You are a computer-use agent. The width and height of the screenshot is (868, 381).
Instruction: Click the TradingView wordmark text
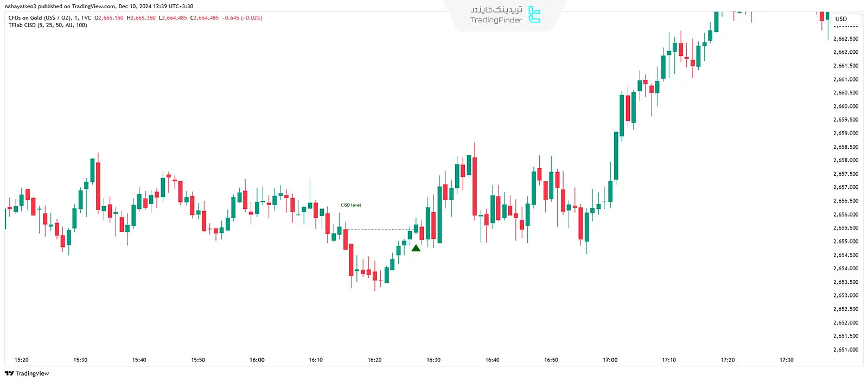[x=32, y=373]
